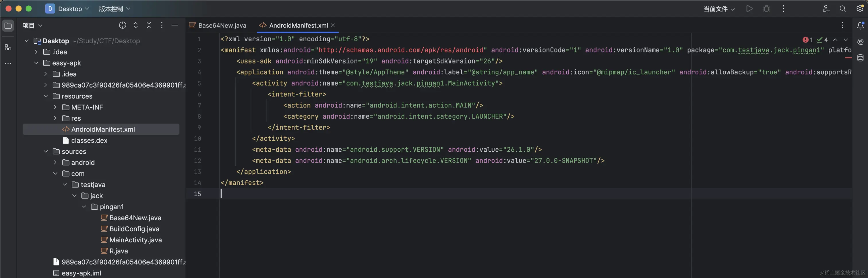
Task: Open the Structure tool window icon
Action: 8,47
